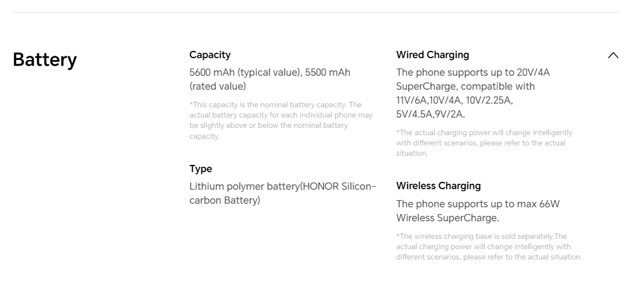Image resolution: width=644 pixels, height=288 pixels.
Task: Click the 66W Wireless SuperCharge text
Action: 478,211
